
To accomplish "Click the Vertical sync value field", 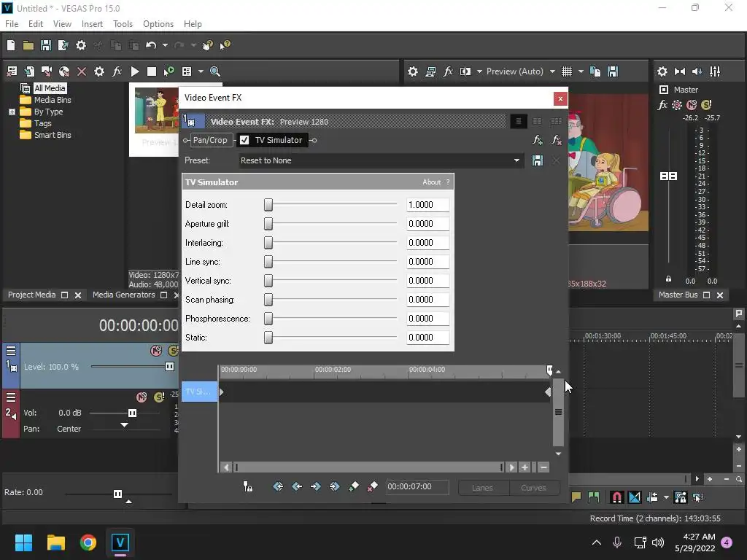I will click(427, 281).
